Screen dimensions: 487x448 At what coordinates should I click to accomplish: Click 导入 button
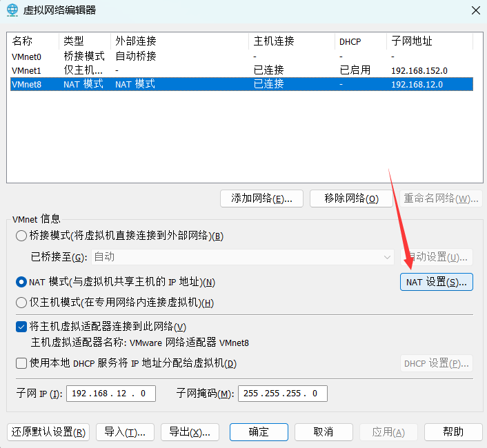coord(125,432)
